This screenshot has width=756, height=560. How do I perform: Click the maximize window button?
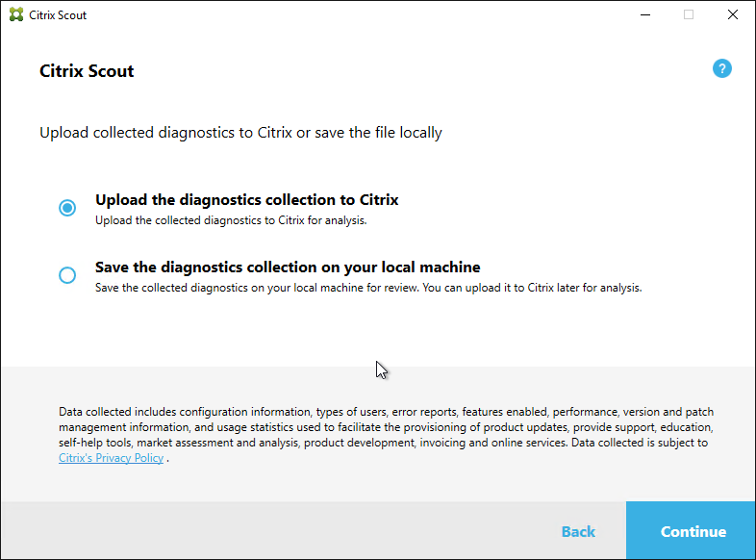pyautogui.click(x=689, y=15)
